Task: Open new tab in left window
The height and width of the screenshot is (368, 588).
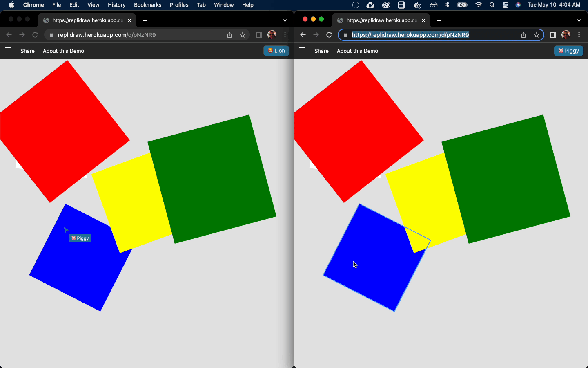Action: tap(145, 20)
